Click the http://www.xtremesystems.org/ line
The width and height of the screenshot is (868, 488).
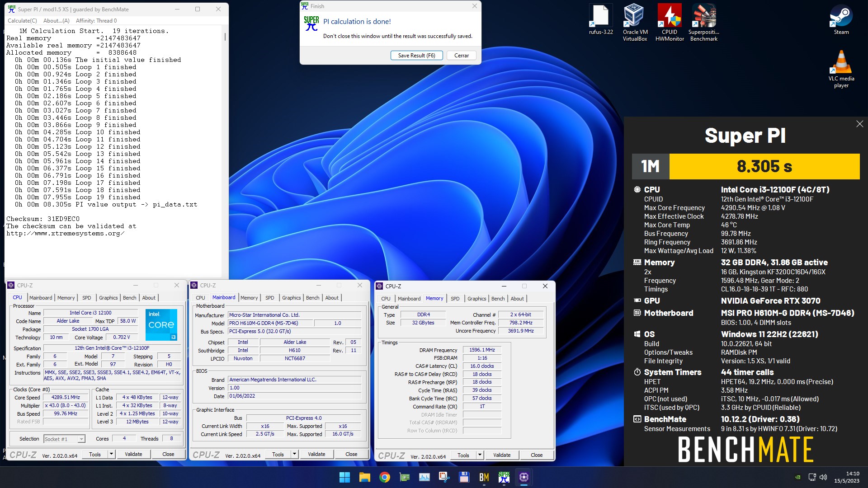coord(65,234)
